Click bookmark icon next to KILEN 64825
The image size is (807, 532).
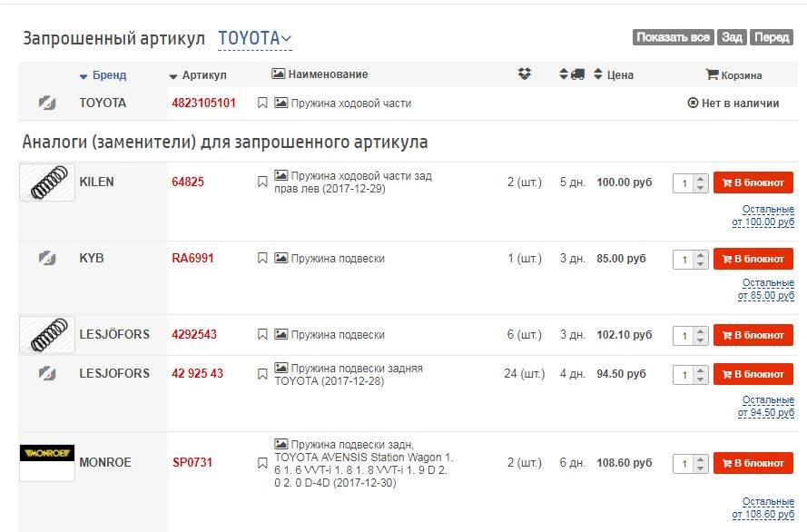point(262,182)
